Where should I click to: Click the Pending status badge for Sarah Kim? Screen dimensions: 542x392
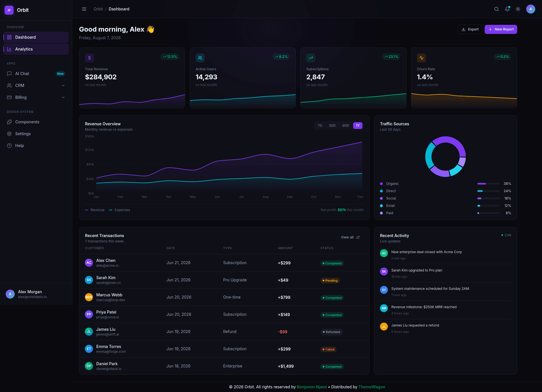tap(330, 281)
